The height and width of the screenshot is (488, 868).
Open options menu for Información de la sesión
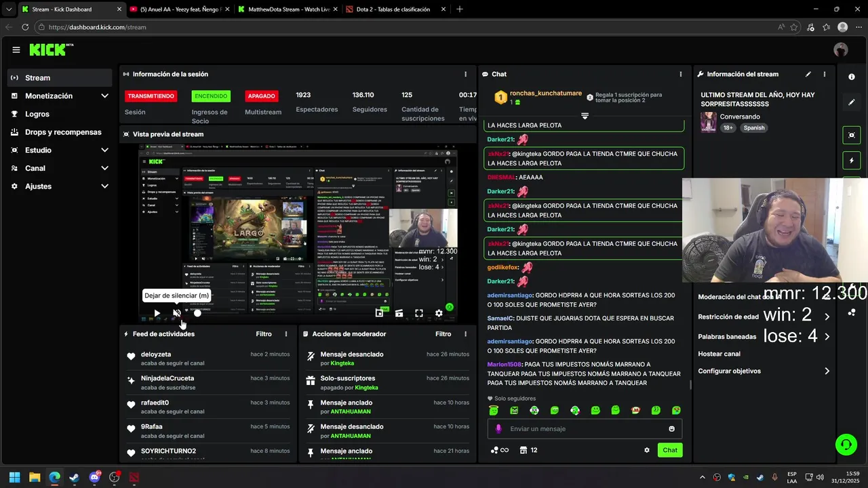[x=465, y=74]
